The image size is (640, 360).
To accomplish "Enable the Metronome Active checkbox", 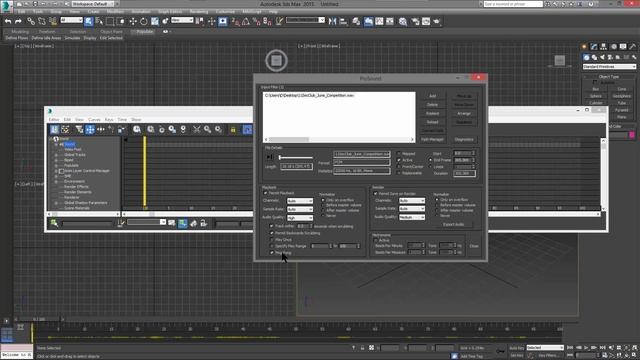I will tap(376, 240).
